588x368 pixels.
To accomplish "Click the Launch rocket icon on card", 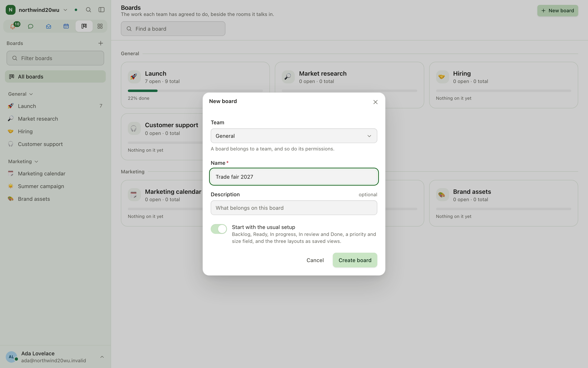I will click(134, 77).
